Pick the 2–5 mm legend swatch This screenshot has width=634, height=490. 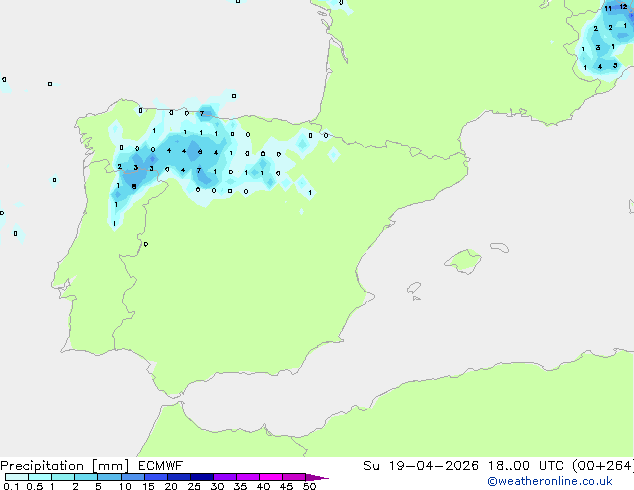tap(86, 477)
